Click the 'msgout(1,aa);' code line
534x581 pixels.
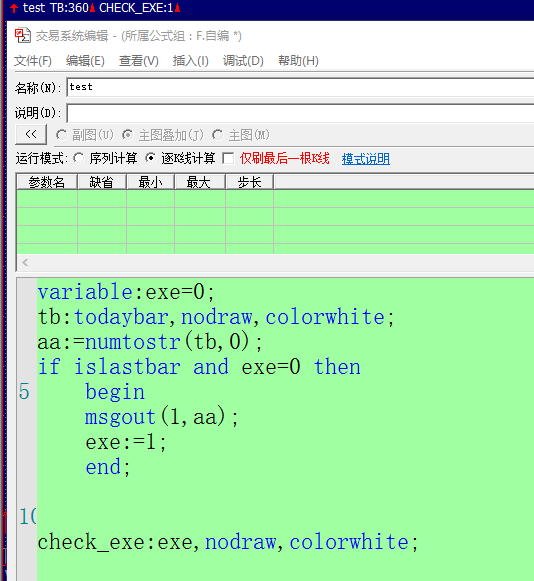pos(162,417)
